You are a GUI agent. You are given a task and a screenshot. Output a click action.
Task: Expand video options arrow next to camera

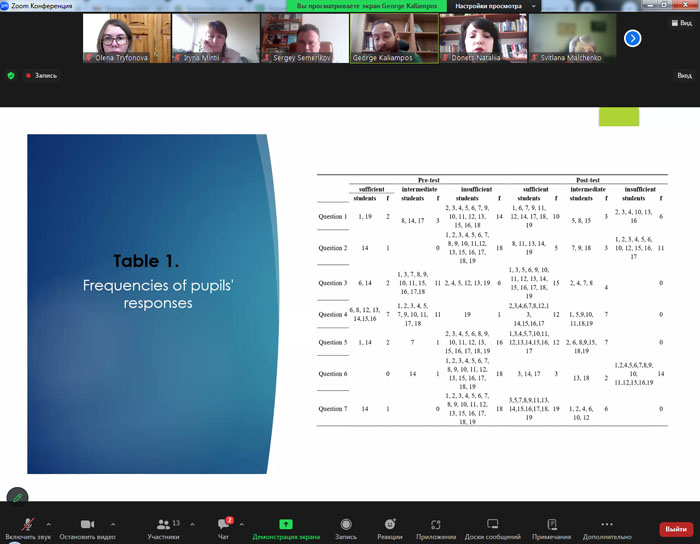(112, 524)
